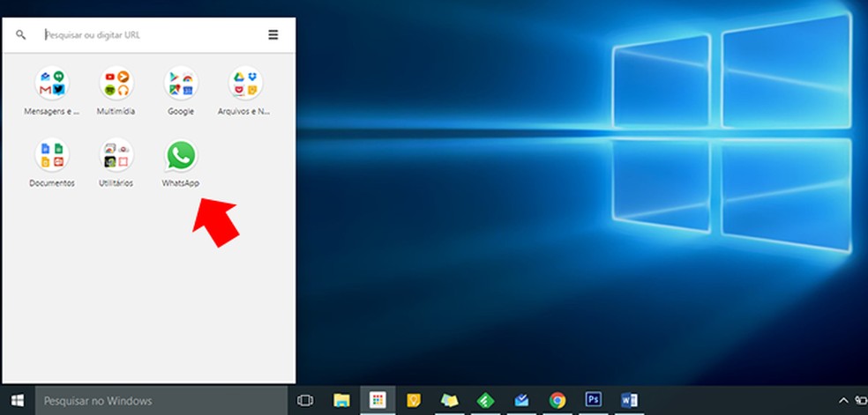Image resolution: width=868 pixels, height=415 pixels.
Task: Show hidden system tray icons
Action: [x=843, y=401]
